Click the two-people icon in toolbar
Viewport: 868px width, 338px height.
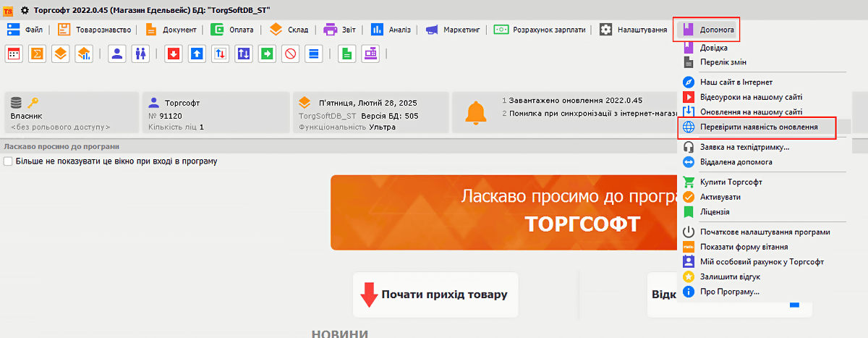point(140,54)
